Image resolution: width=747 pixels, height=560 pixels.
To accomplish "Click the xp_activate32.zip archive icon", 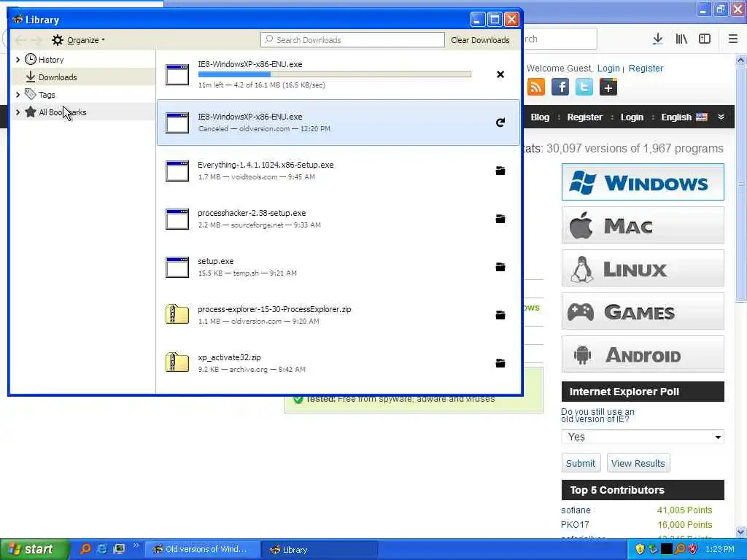I will pos(177,362).
